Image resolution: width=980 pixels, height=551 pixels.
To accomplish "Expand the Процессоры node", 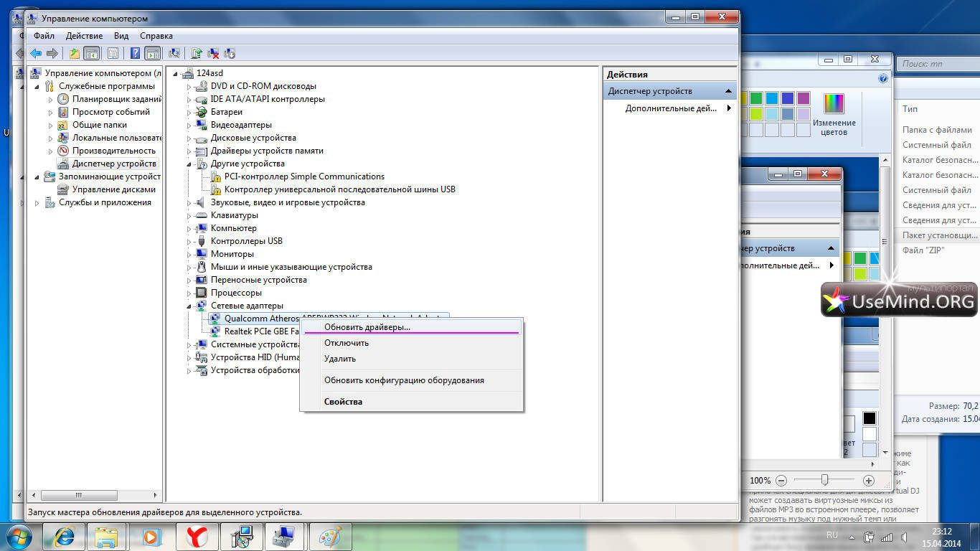I will 190,293.
